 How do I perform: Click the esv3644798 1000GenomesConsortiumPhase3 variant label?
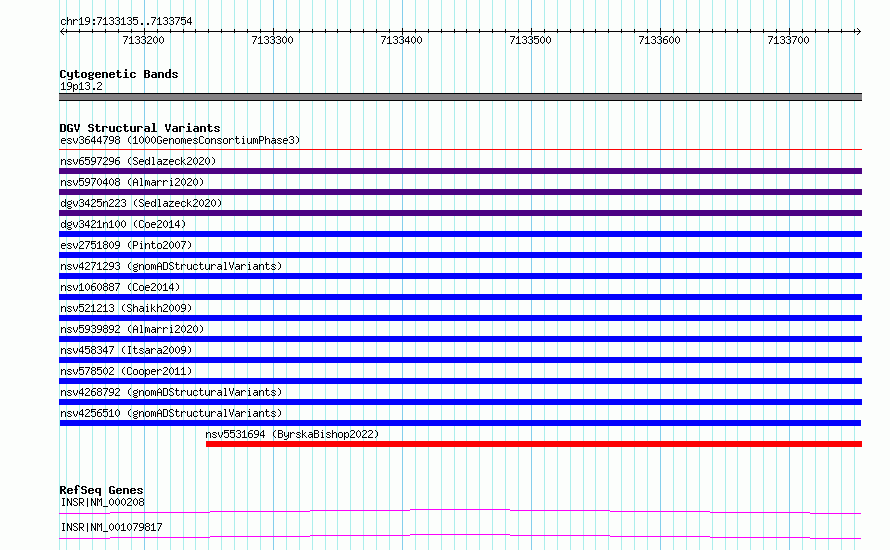(180, 140)
